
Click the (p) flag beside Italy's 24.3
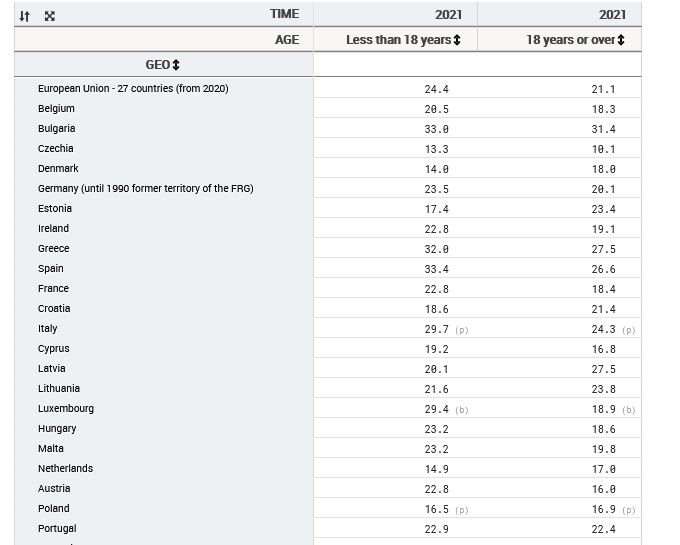pyautogui.click(x=628, y=330)
